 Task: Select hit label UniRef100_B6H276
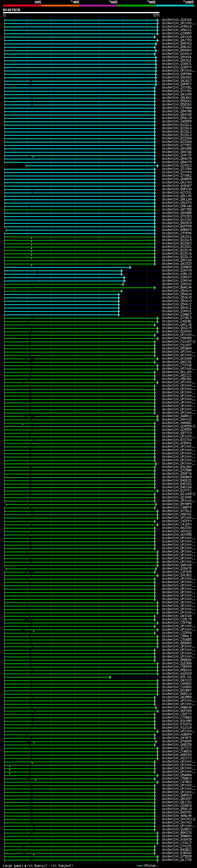point(177,833)
